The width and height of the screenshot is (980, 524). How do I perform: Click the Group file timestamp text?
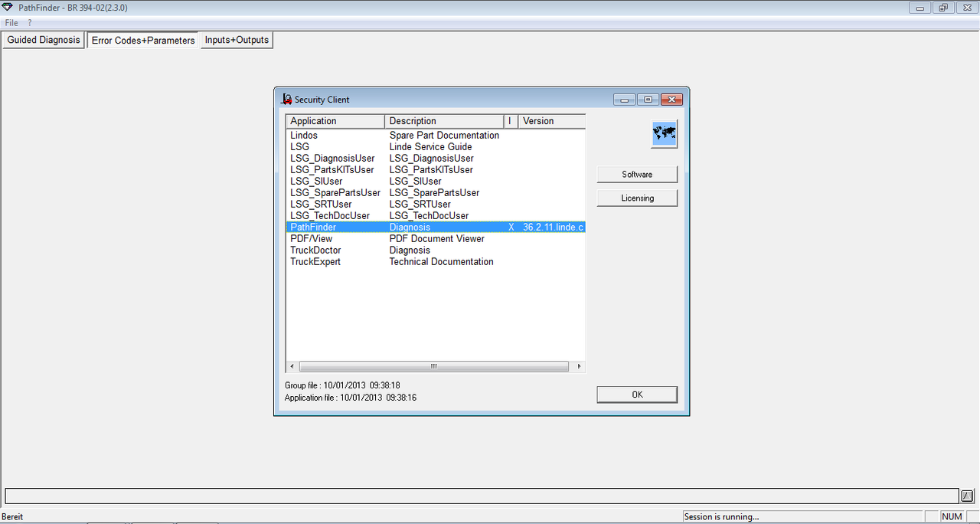[x=342, y=385]
